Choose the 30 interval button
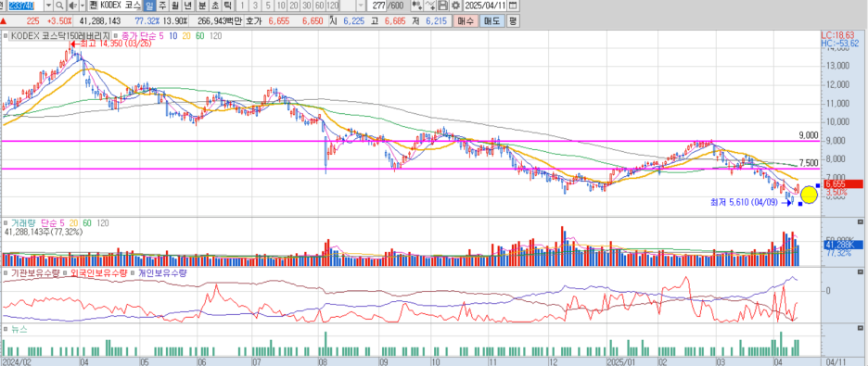Image resolution: width=868 pixels, height=366 pixels. [307, 6]
